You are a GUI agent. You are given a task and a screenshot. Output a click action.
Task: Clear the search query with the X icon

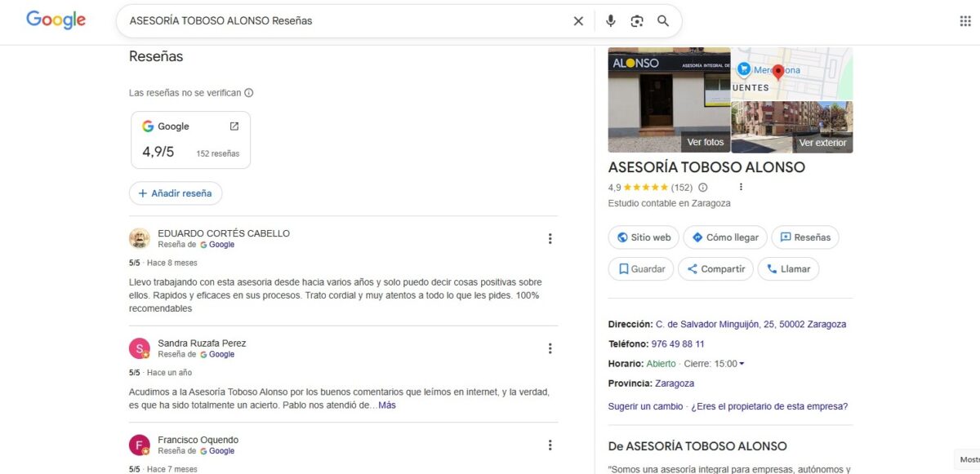pyautogui.click(x=578, y=20)
